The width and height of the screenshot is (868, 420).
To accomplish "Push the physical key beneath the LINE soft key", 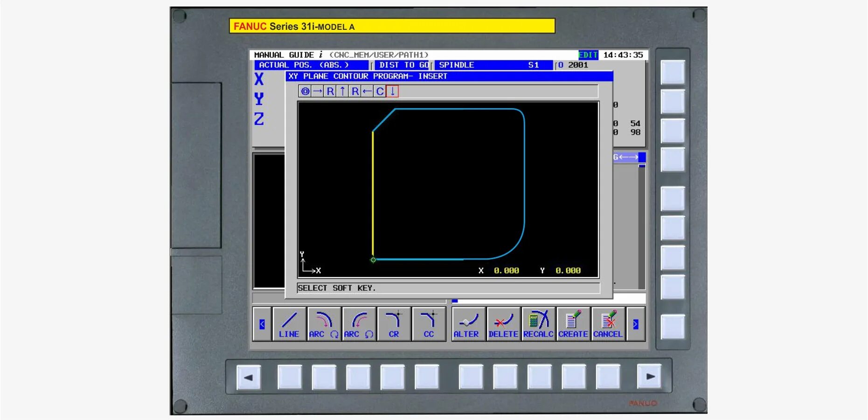I will [290, 377].
